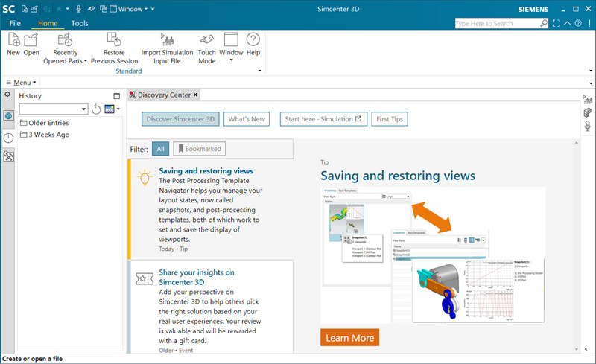Click the switch window icon in title bar
The width and height of the screenshot is (596, 364).
click(104, 9)
